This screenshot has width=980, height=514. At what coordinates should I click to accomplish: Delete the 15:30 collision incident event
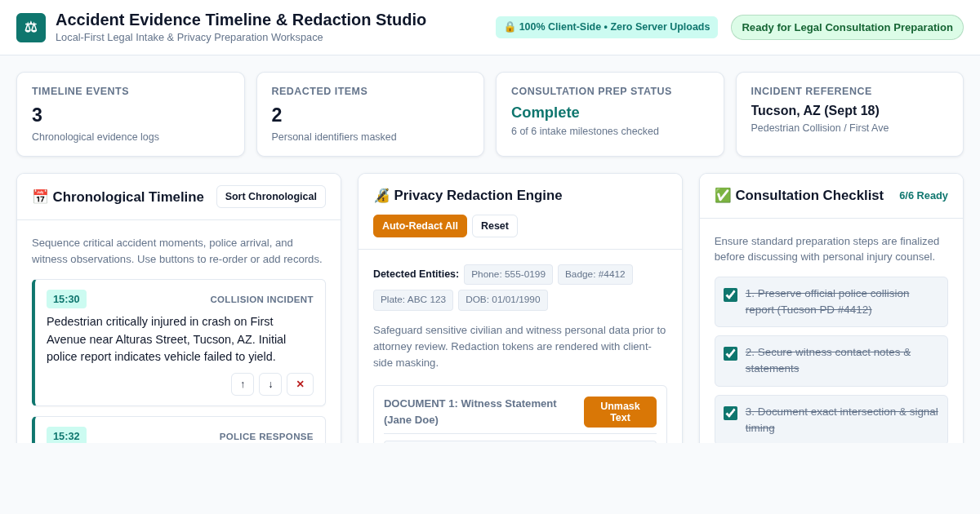pos(300,384)
